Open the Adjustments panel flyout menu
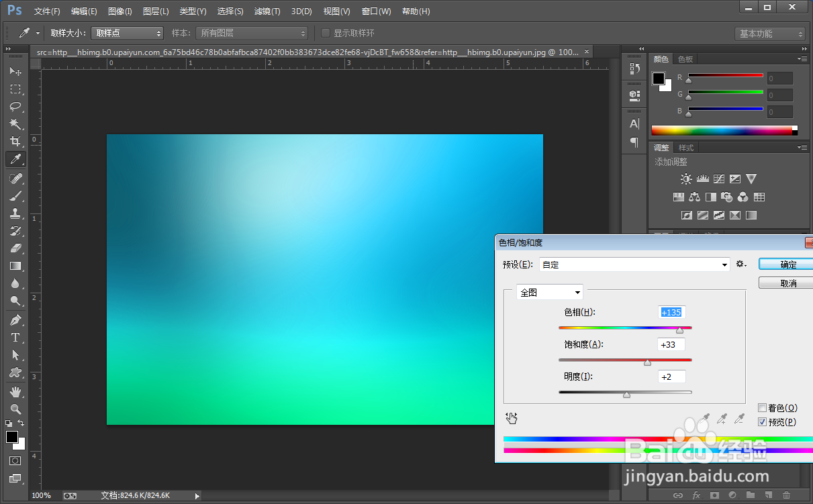 pos(802,148)
